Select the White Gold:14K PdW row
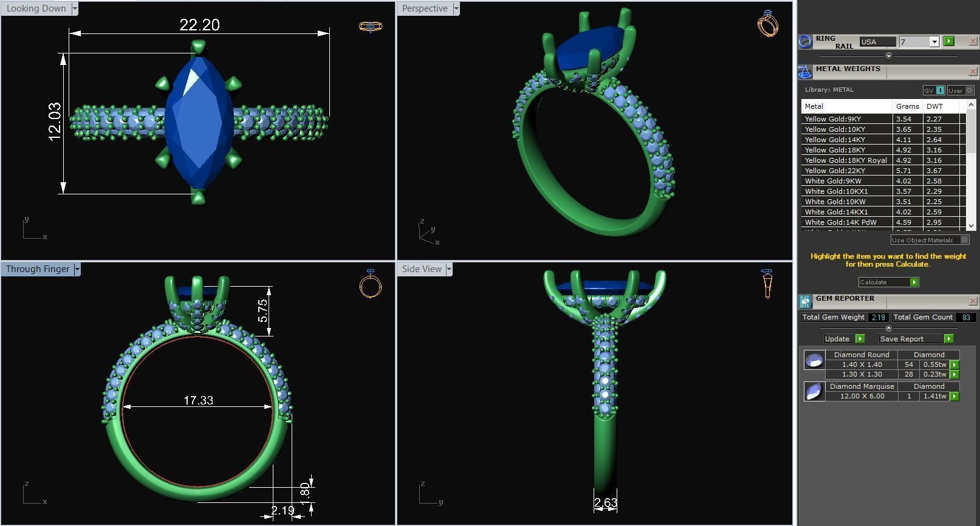 tap(883, 222)
